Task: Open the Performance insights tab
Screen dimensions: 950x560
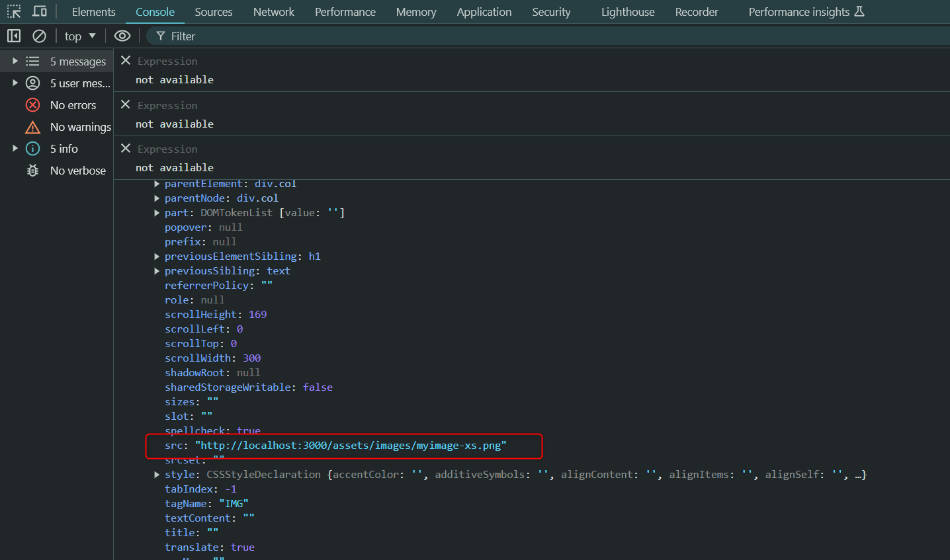Action: (x=806, y=12)
